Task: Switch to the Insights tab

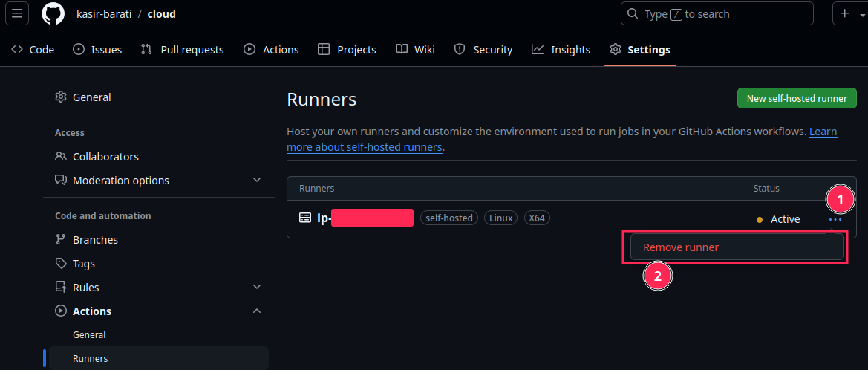Action: (x=561, y=49)
